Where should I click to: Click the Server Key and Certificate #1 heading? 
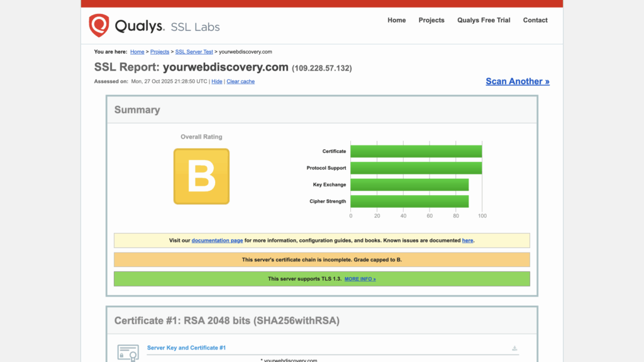186,348
